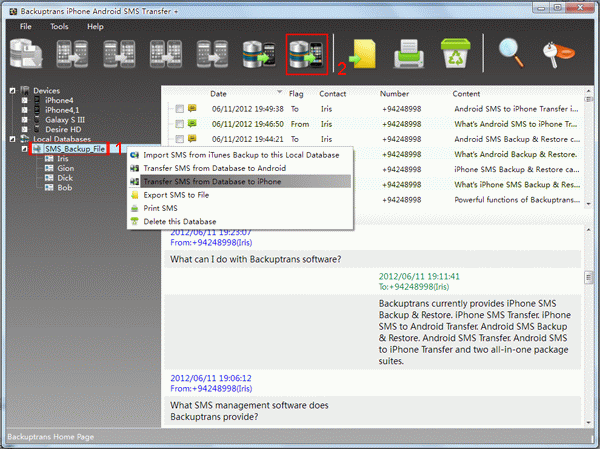Click the 'iPhone SMS Backup & Restore ca...' content cell

click(517, 169)
